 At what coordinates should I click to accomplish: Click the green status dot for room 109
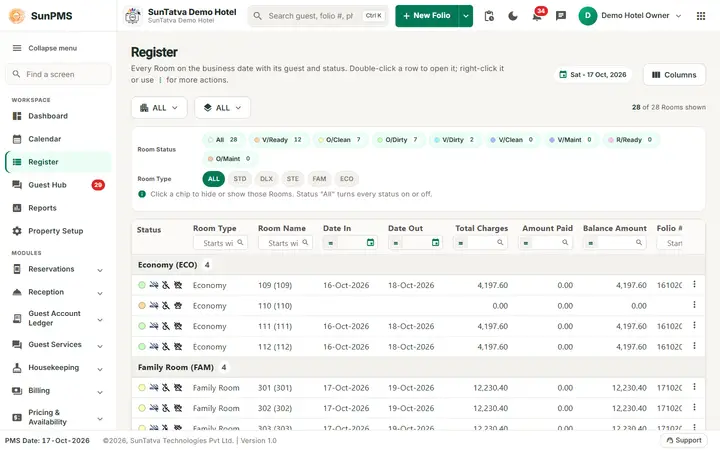coord(142,285)
